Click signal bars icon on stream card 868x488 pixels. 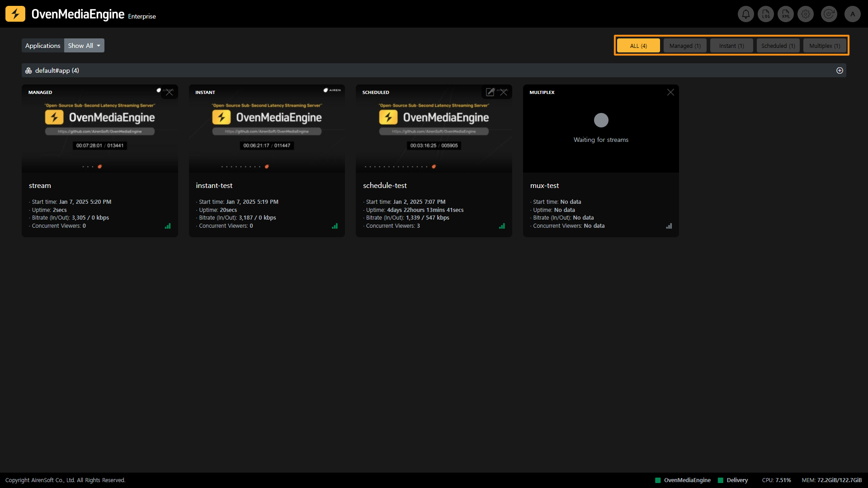pyautogui.click(x=168, y=226)
